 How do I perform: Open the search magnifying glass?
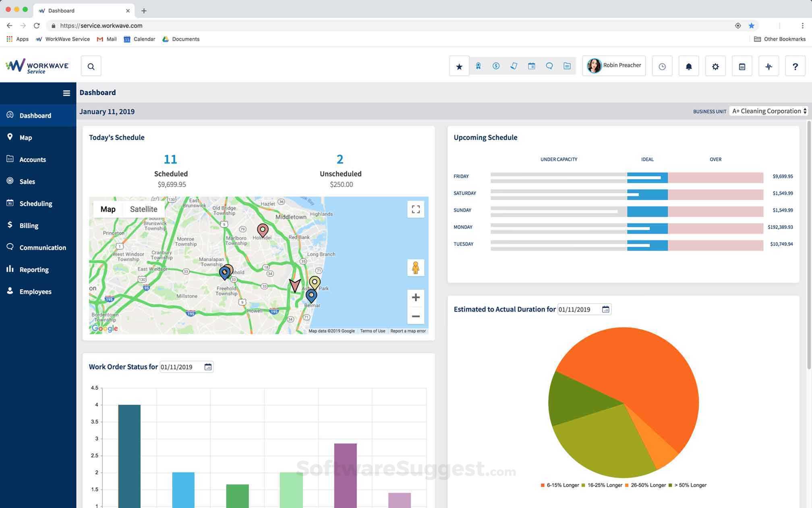(x=91, y=66)
